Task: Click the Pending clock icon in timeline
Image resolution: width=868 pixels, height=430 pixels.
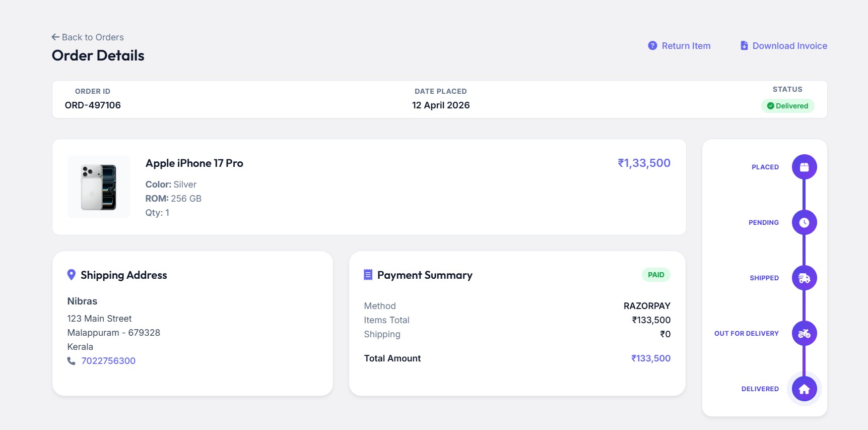Action: [804, 222]
